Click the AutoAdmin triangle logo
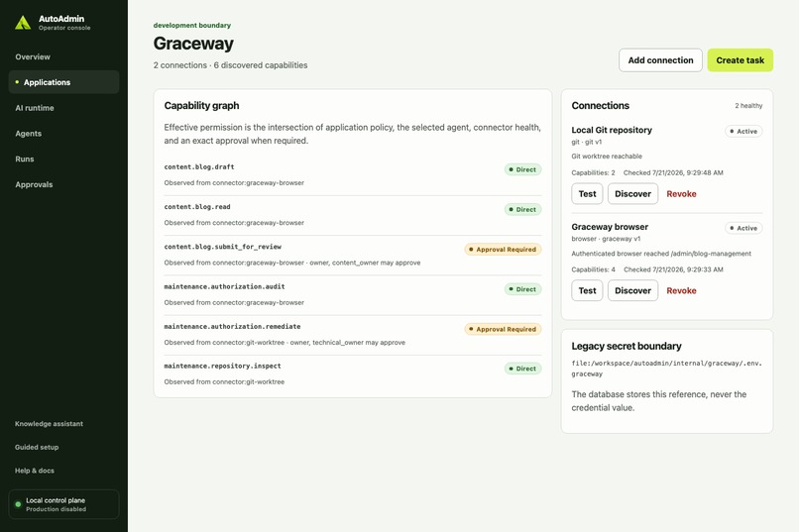Screen dimensions: 799x532 click(23, 23)
